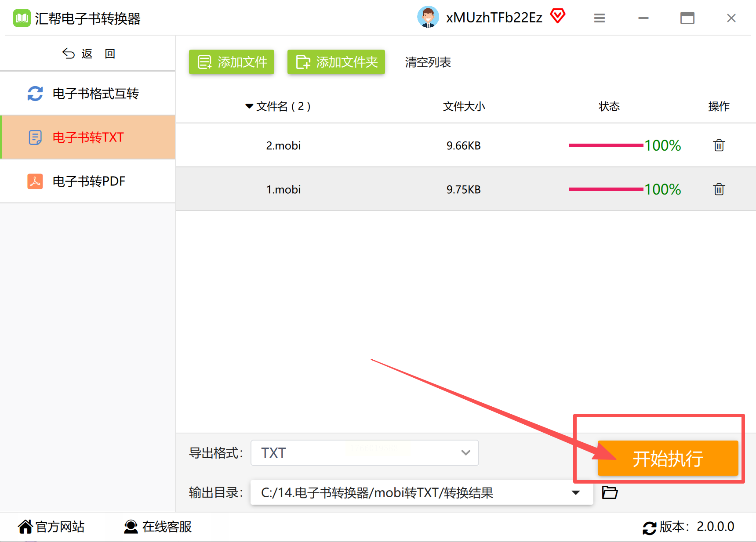Click 清空列表 to clear the list
Screen dimensions: 756x542
428,62
